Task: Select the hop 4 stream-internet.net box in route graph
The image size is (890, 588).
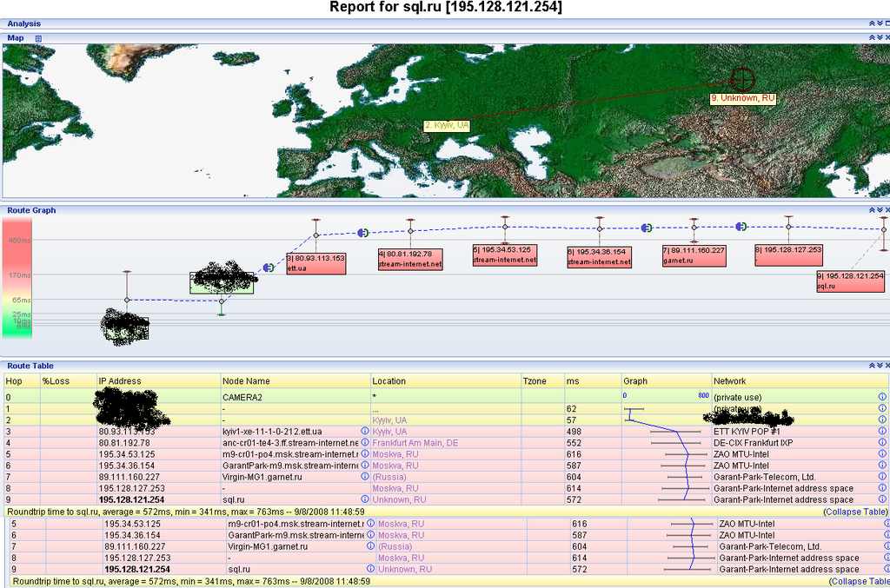Action: click(410, 259)
